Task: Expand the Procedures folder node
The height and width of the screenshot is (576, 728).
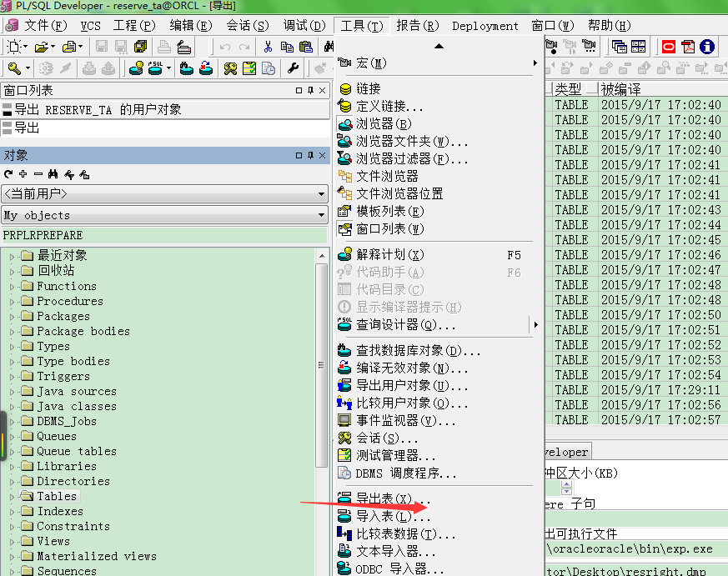Action: [x=12, y=301]
